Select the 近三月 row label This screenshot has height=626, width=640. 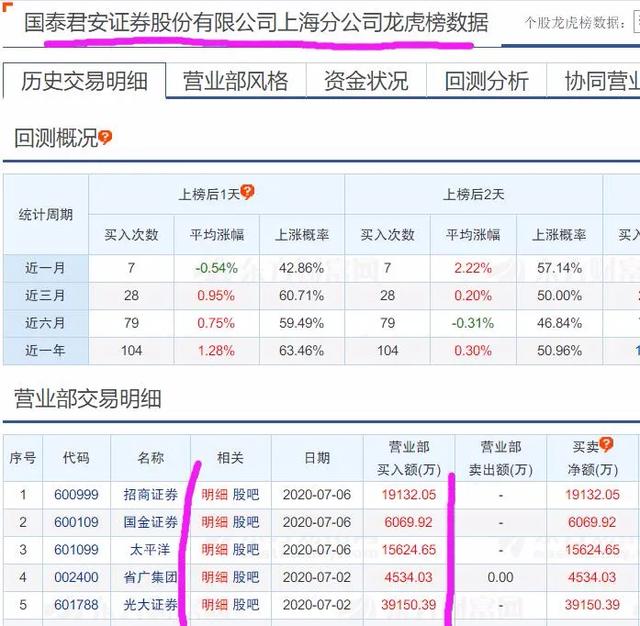point(45,295)
